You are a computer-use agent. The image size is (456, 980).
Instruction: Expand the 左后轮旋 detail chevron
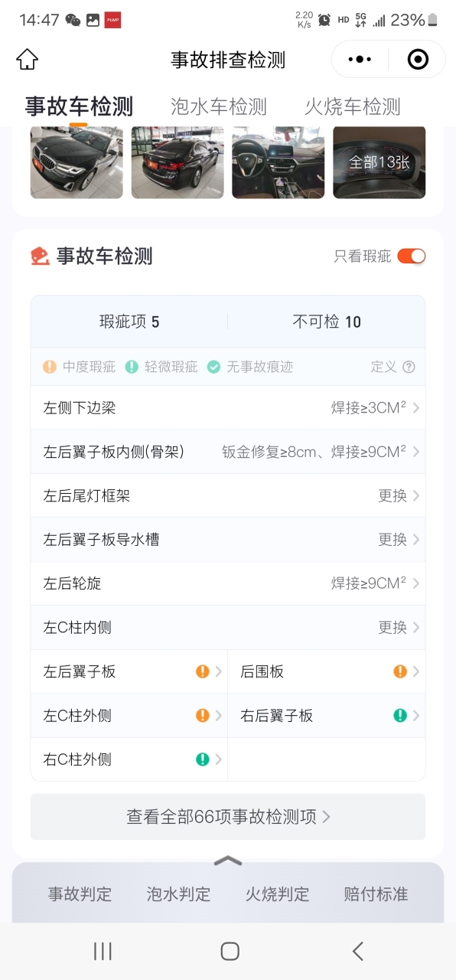click(416, 583)
